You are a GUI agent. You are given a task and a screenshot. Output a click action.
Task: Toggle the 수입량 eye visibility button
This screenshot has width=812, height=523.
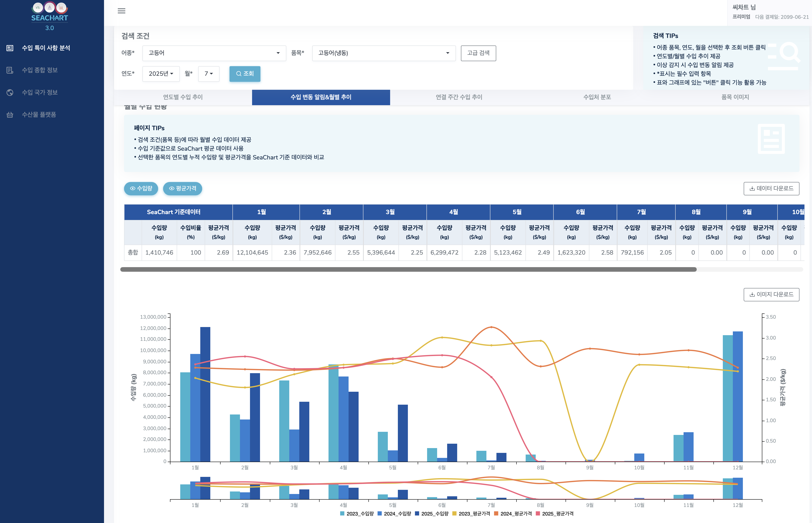pyautogui.click(x=141, y=188)
